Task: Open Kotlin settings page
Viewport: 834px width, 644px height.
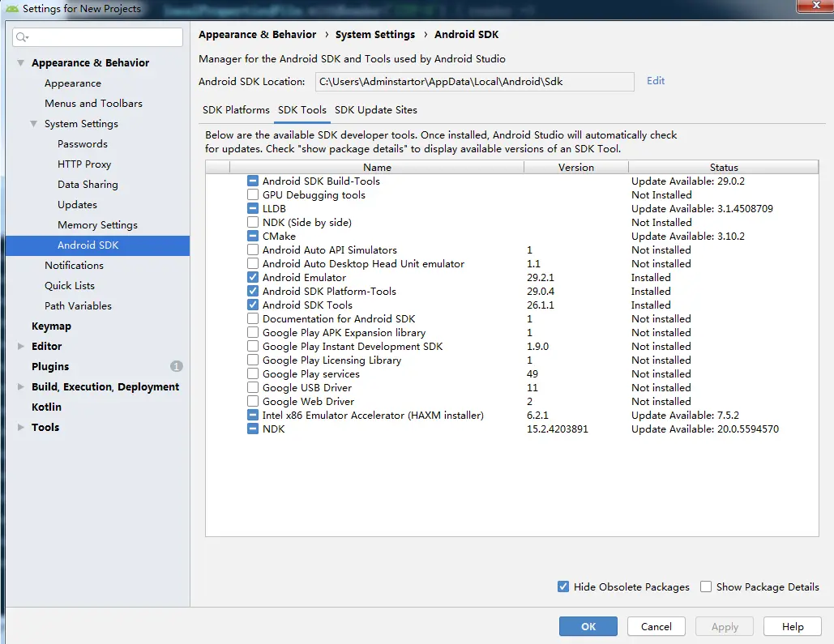Action: (x=46, y=407)
